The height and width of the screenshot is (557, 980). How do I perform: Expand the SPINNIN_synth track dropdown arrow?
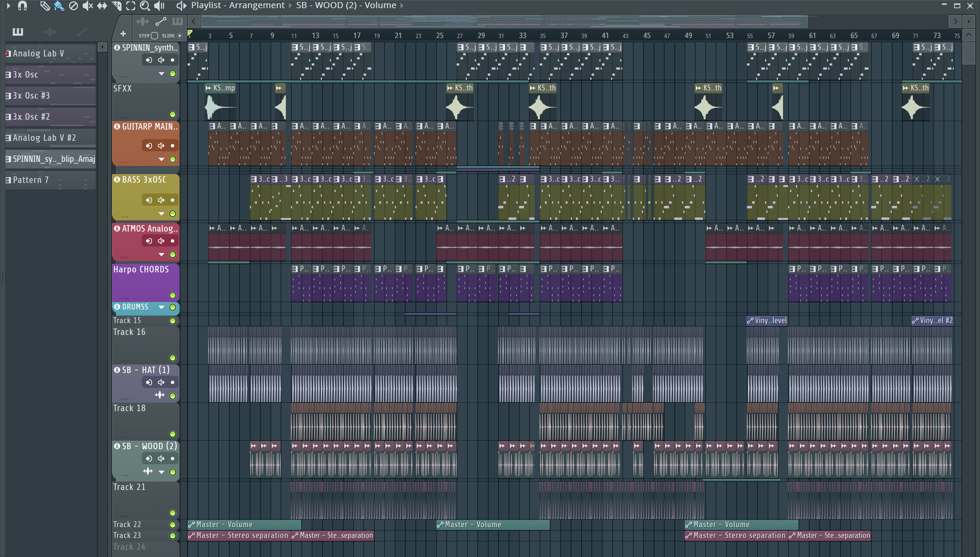pos(162,74)
